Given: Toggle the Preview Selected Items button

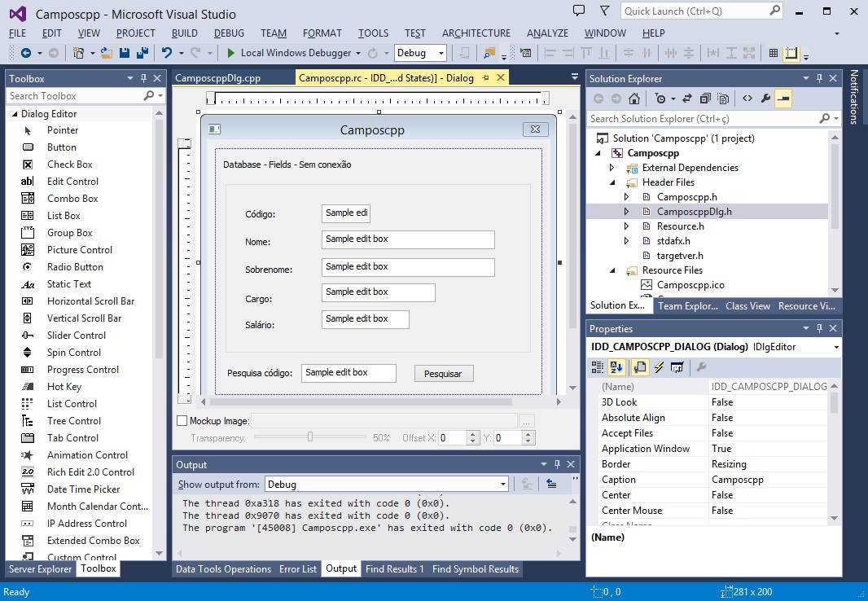Looking at the screenshot, I should [783, 99].
